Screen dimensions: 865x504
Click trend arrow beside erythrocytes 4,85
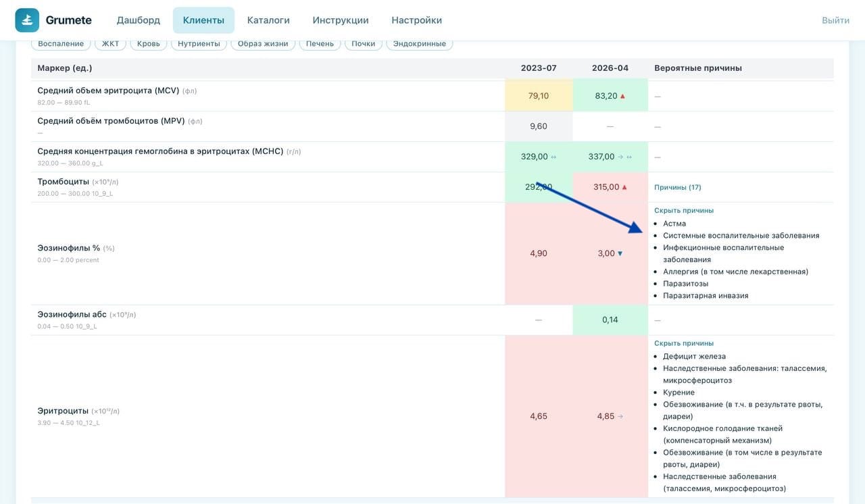click(x=620, y=416)
